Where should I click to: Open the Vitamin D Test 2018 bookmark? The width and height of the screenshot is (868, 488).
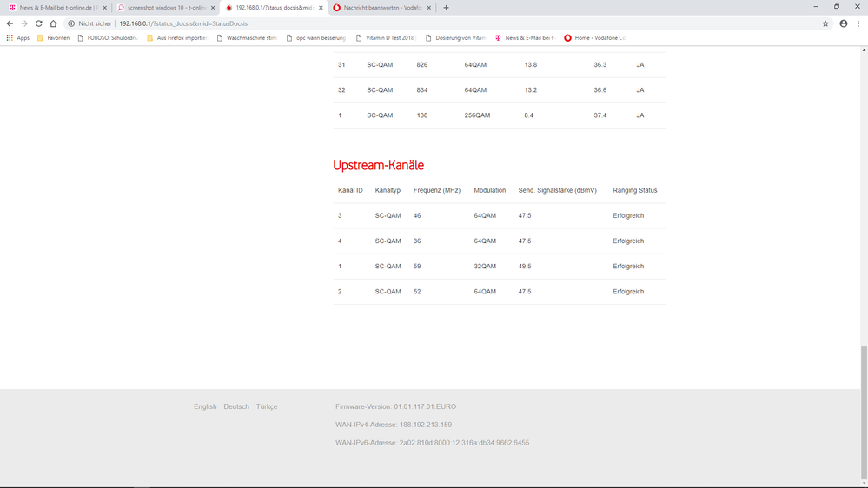pyautogui.click(x=386, y=38)
